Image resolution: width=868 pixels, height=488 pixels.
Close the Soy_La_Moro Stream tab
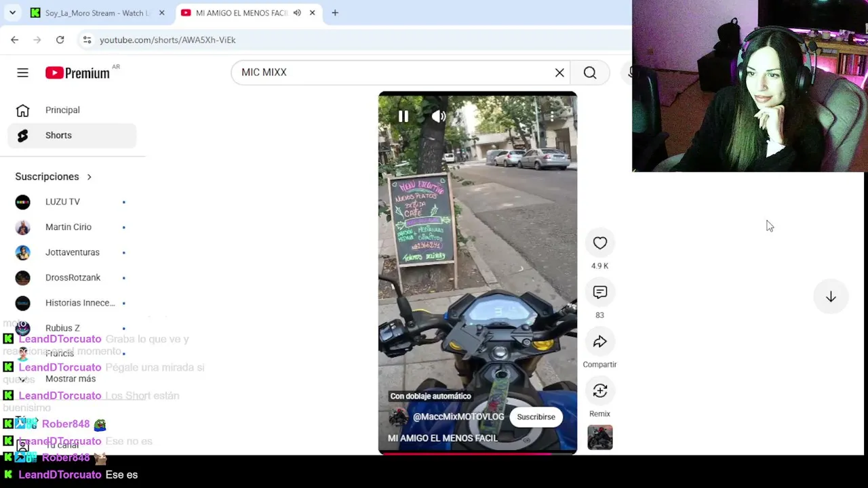[x=161, y=13]
